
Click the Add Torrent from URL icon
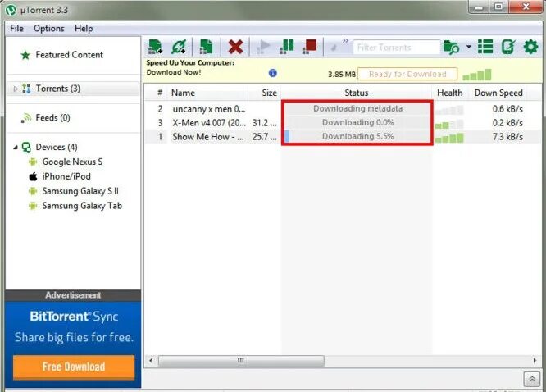tap(179, 47)
